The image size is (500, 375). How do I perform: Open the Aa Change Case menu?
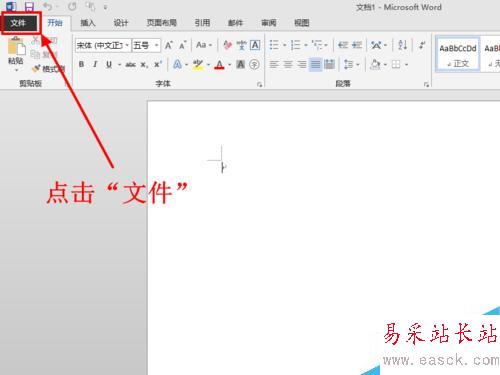pos(204,45)
